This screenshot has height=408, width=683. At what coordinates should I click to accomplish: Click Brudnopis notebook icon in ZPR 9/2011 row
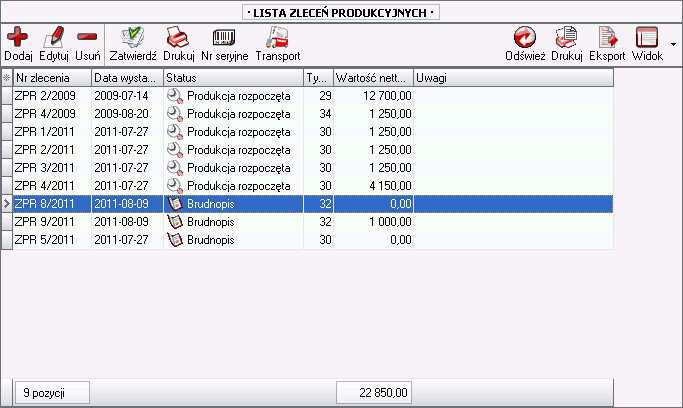tap(175, 222)
